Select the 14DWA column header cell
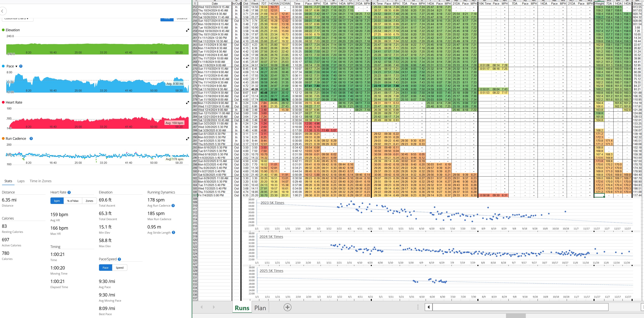The height and width of the screenshot is (318, 644). coord(274,3)
